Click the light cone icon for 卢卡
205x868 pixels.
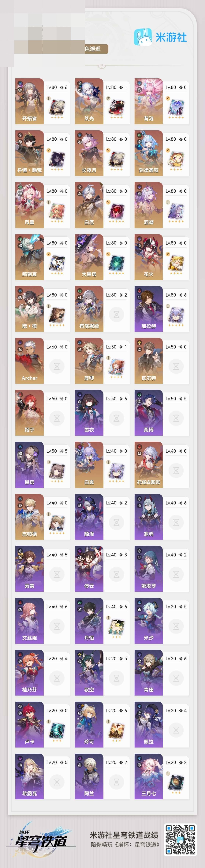pyautogui.click(x=57, y=730)
